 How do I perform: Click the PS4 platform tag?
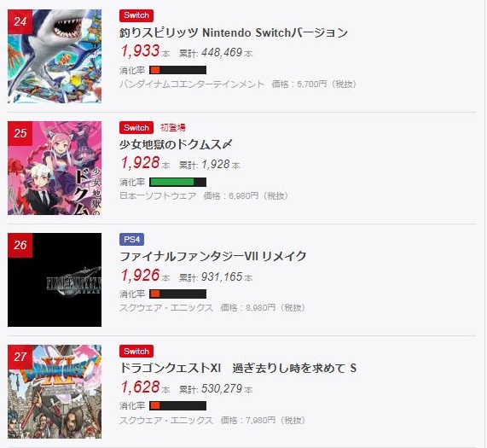click(131, 240)
